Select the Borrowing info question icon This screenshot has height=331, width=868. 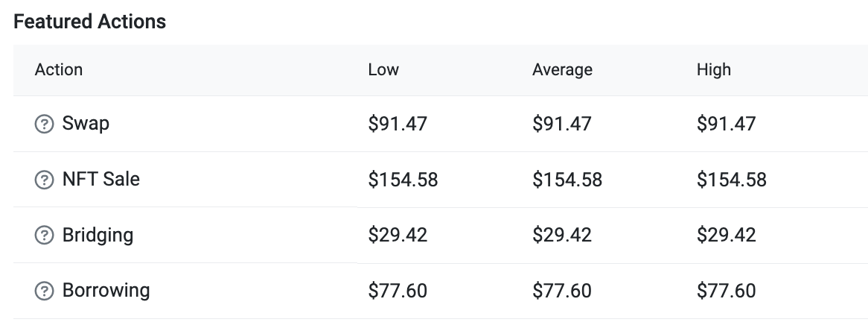tap(44, 291)
